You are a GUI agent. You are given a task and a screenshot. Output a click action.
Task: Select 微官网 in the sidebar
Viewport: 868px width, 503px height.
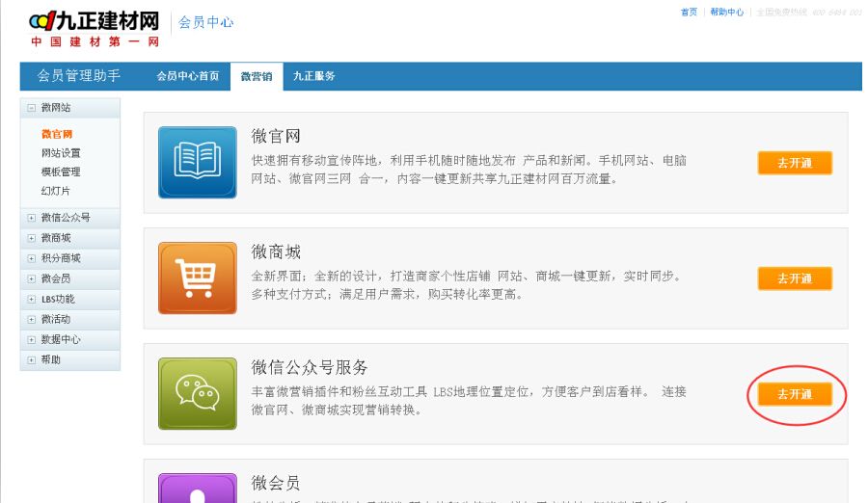point(57,134)
